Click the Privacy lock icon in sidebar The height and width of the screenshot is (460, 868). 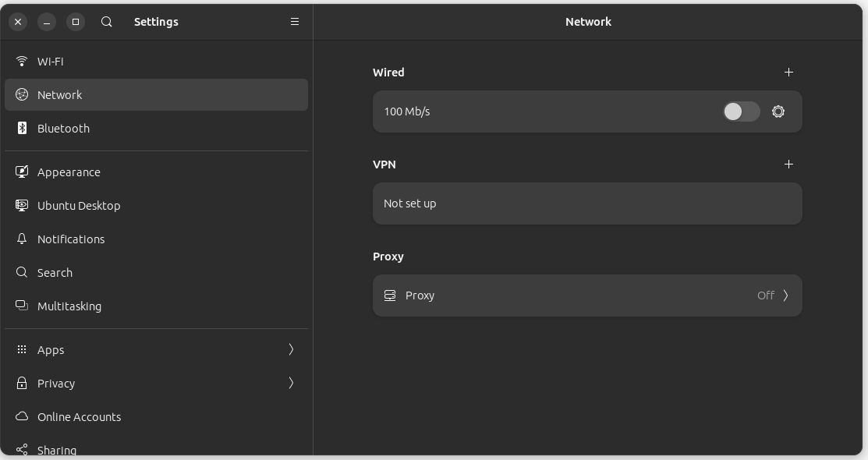(22, 383)
